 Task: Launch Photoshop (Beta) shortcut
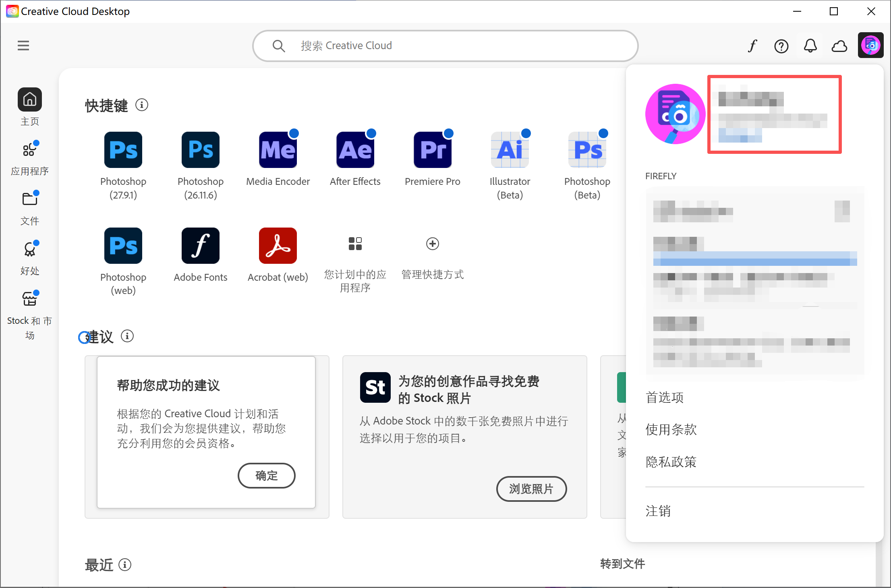[587, 150]
